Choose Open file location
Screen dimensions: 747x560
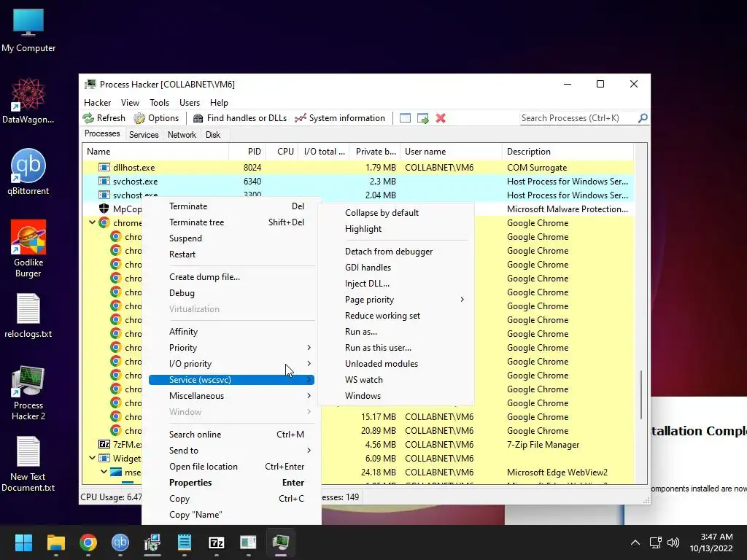(231, 467)
